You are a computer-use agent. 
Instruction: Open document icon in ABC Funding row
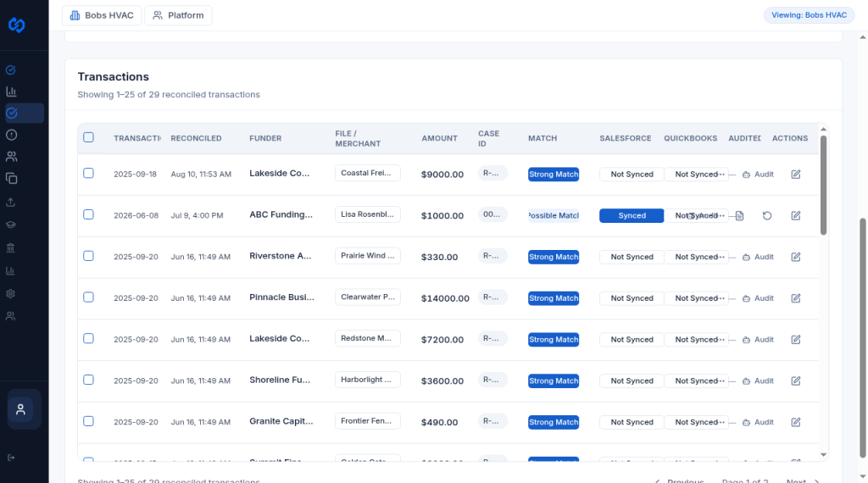pyautogui.click(x=739, y=216)
